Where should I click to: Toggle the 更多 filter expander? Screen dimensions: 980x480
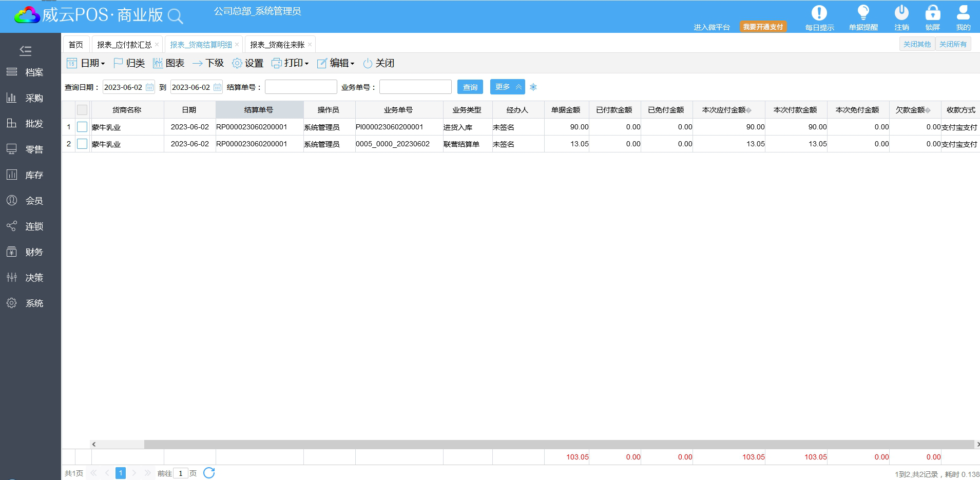[508, 87]
